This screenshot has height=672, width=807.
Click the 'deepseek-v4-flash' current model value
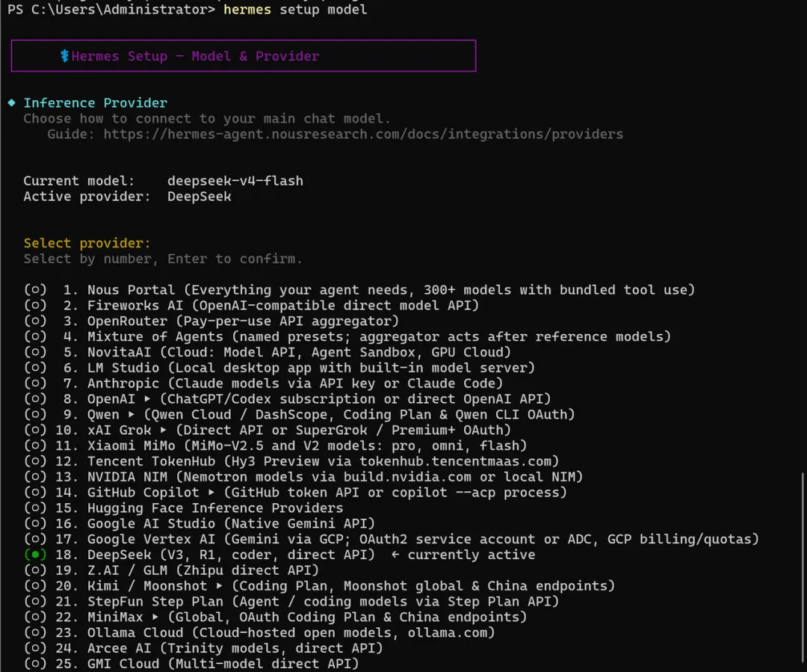[x=235, y=181]
